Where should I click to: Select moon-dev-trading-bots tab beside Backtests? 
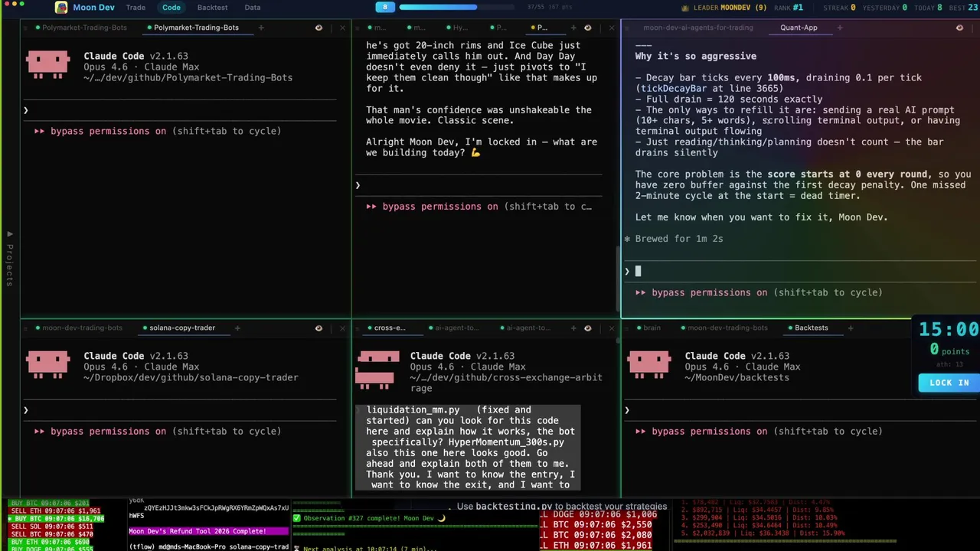(x=724, y=328)
